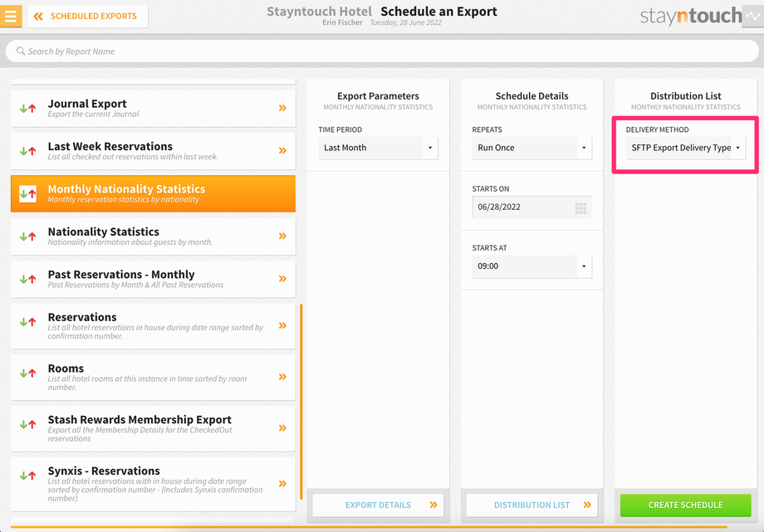
Task: Select the highlighted Monthly Nationality Statistics export
Action: click(153, 194)
